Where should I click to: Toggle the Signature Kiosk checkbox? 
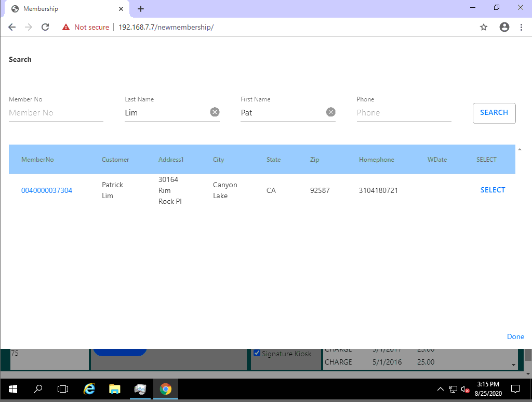[257, 353]
